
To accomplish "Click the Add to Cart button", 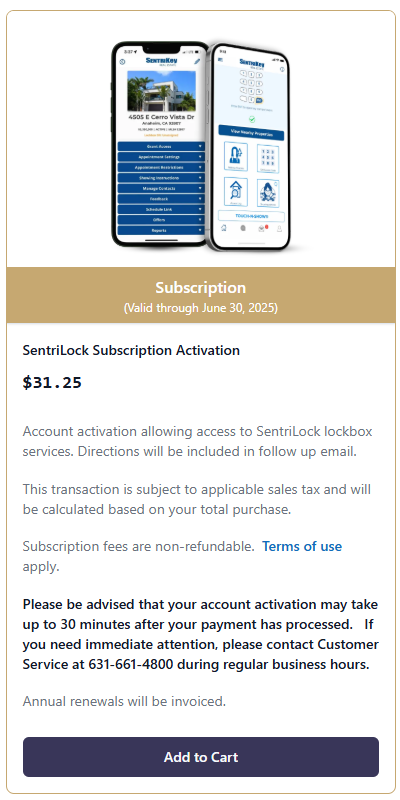I will coord(201,757).
